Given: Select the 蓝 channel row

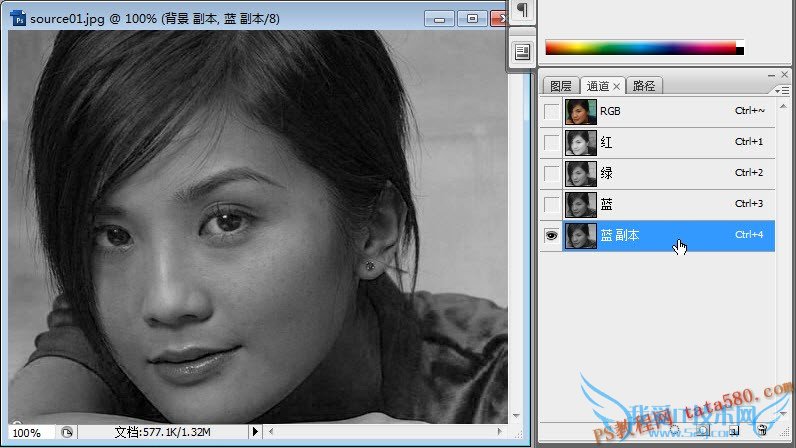Looking at the screenshot, I should click(x=660, y=204).
